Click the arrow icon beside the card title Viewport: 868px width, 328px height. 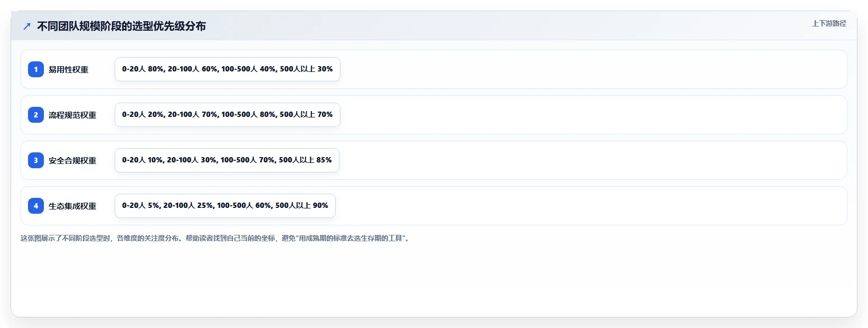click(27, 26)
